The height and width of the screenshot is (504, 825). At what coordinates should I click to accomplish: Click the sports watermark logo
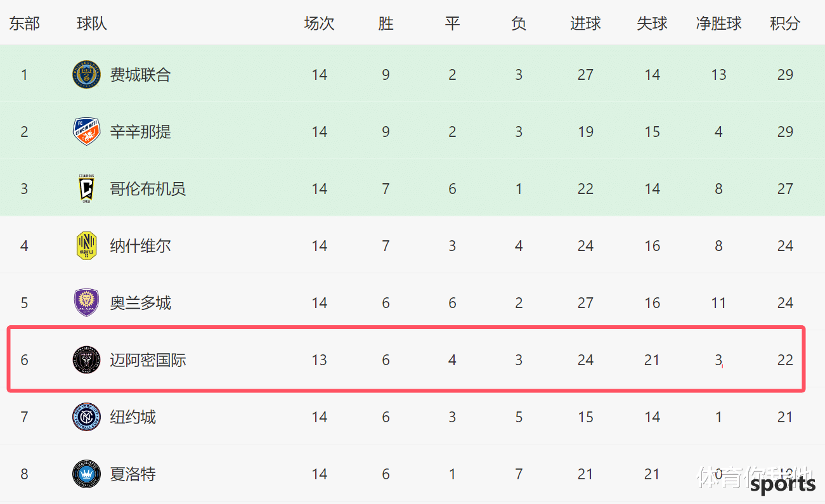coord(783,485)
